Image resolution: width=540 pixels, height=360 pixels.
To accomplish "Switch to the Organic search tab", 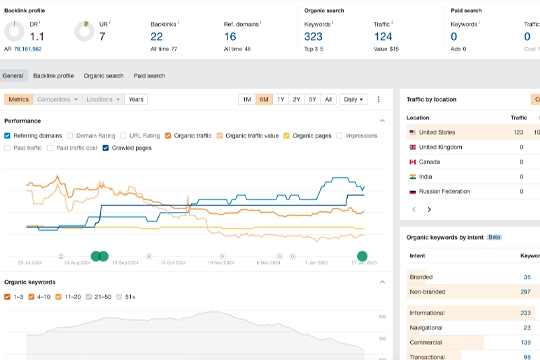I will point(103,75).
